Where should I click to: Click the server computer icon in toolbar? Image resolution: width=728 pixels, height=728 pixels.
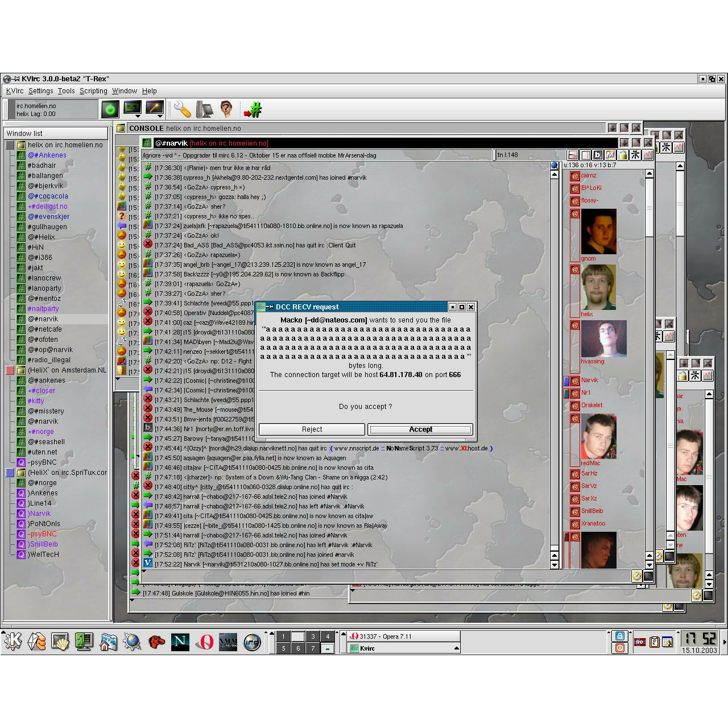(x=204, y=109)
